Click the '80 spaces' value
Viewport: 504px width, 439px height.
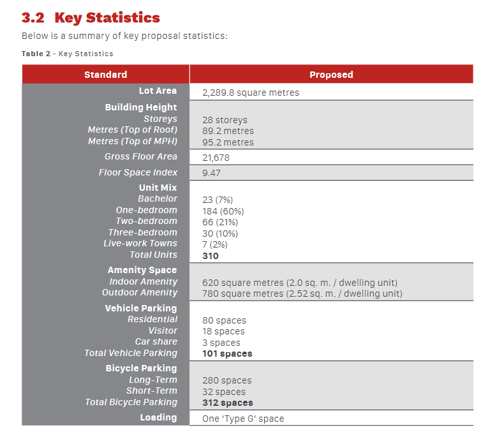click(x=224, y=320)
